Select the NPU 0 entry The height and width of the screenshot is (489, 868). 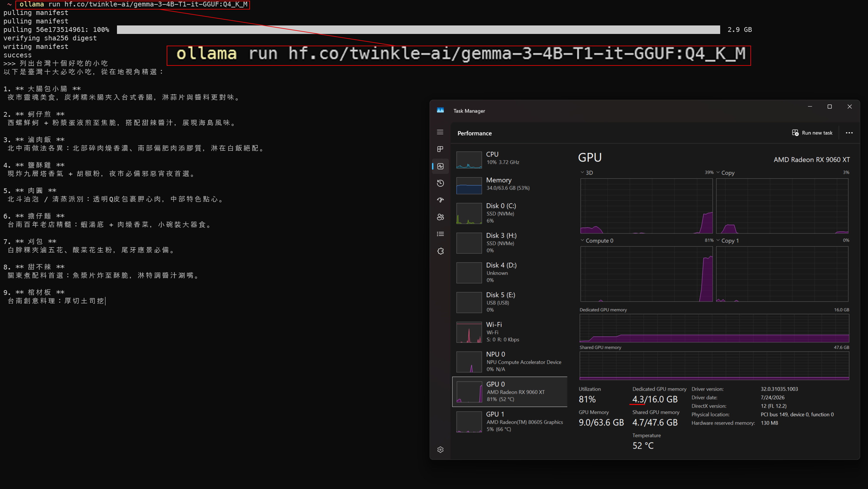click(x=510, y=362)
